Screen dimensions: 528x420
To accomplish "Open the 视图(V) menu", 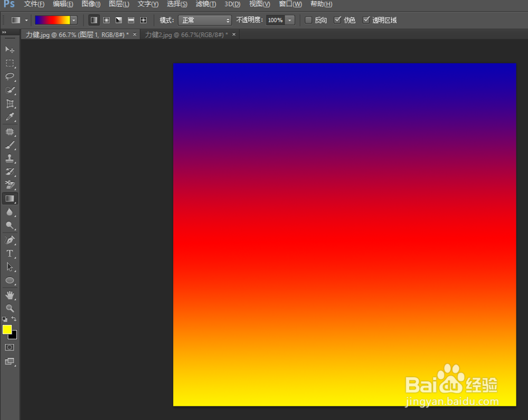I will point(259,4).
